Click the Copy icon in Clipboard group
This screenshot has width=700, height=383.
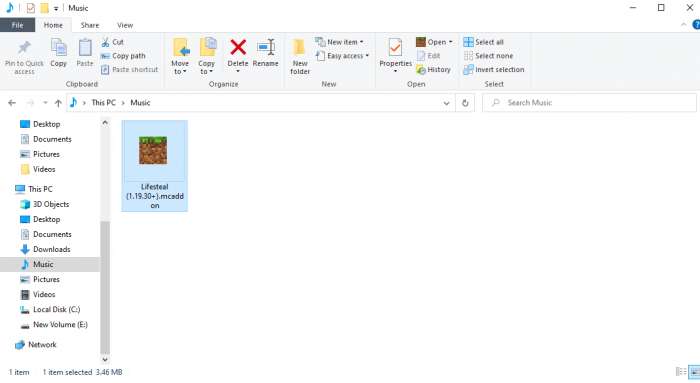[x=58, y=48]
